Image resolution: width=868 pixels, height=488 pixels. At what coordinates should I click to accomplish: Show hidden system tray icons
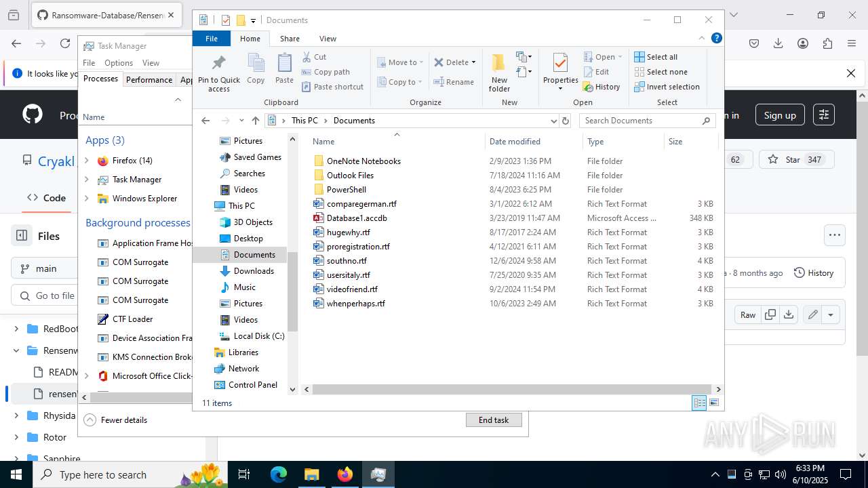[715, 474]
